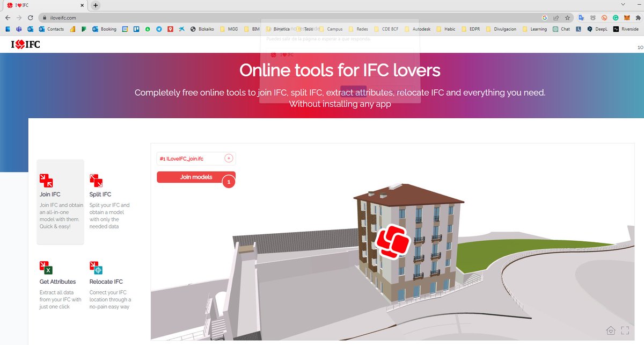Open the Grammarly extension icon
Image resolution: width=644 pixels, height=345 pixels.
616,18
